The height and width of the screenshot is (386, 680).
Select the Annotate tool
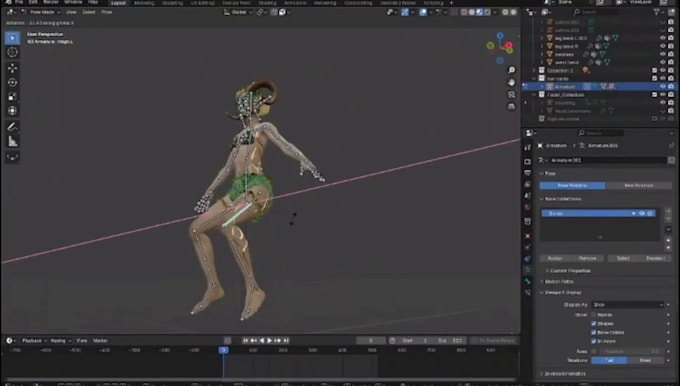[x=12, y=127]
